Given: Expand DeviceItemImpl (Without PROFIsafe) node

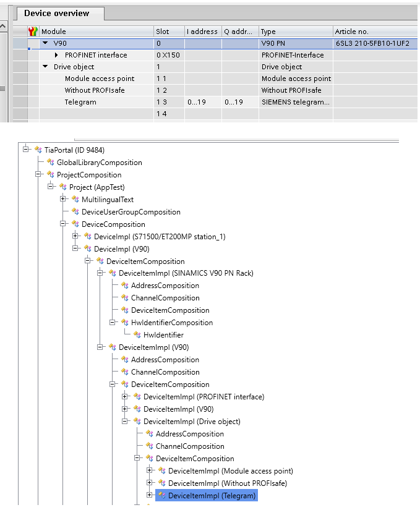Looking at the screenshot, I should 149,483.
